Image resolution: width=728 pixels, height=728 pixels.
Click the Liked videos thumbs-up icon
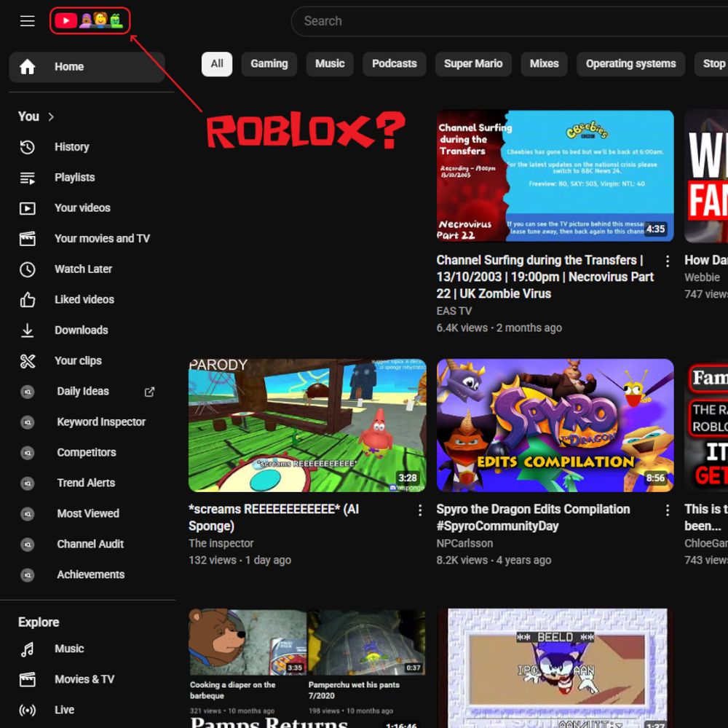pos(28,300)
